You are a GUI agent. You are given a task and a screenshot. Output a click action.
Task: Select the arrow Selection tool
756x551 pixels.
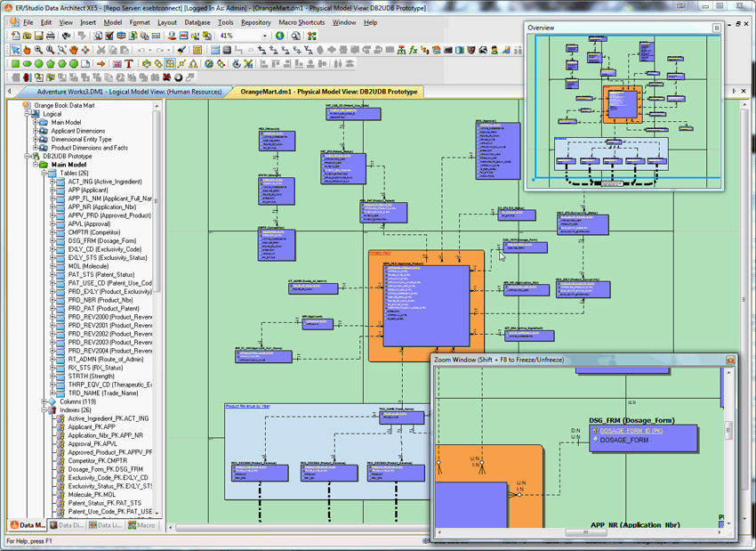tap(15, 50)
